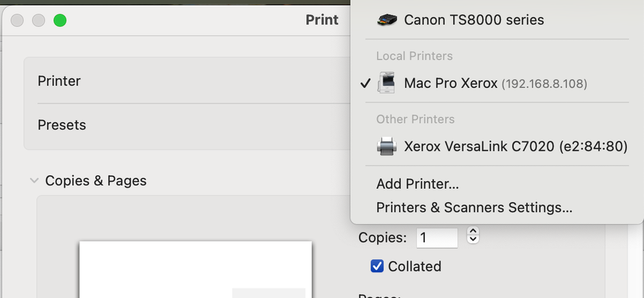Choose Add Printer... from the menu

pyautogui.click(x=418, y=184)
